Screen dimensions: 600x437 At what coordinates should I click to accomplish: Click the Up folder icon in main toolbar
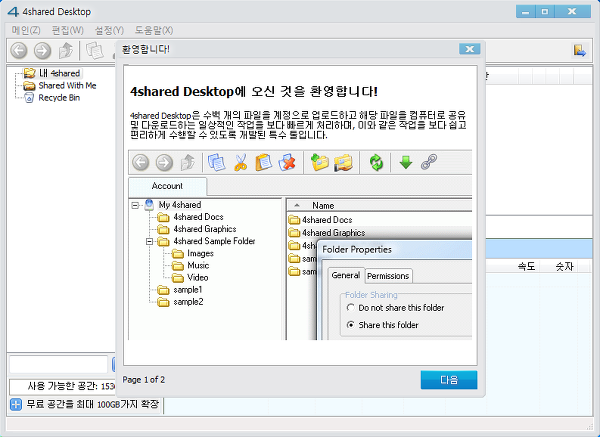tap(66, 50)
